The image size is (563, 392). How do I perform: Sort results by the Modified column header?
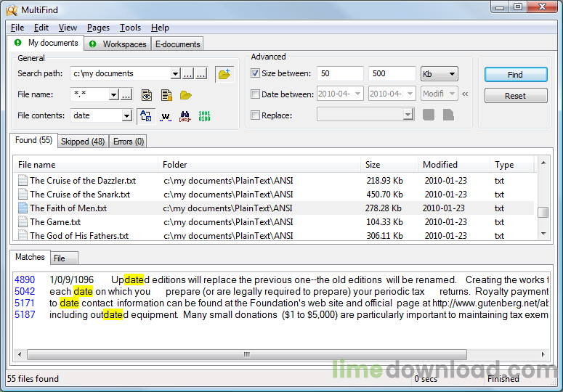pyautogui.click(x=453, y=165)
